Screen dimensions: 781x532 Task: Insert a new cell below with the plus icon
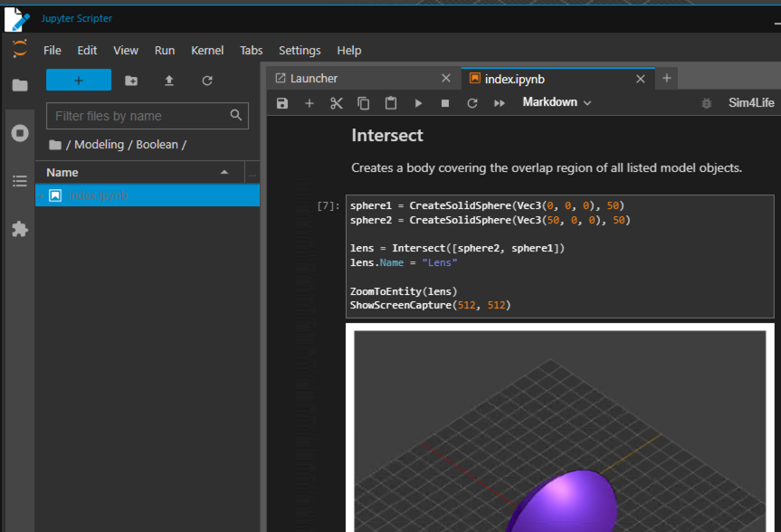(x=310, y=103)
